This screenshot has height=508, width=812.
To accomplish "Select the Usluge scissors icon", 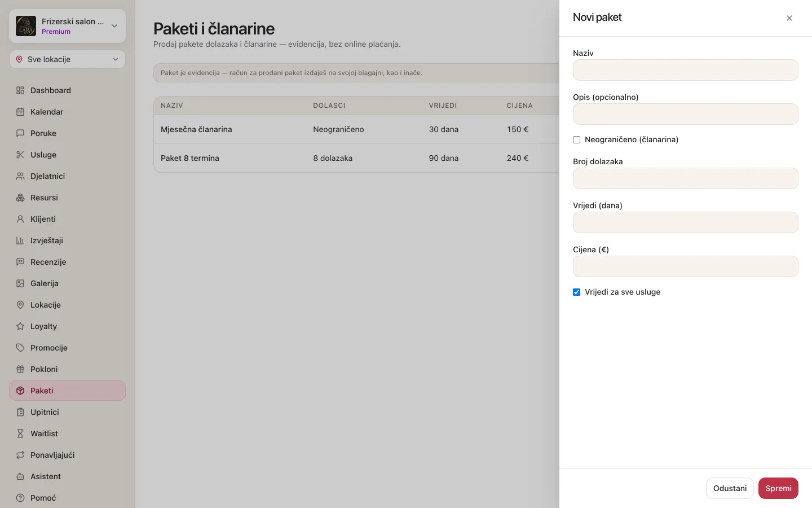I will pos(20,155).
